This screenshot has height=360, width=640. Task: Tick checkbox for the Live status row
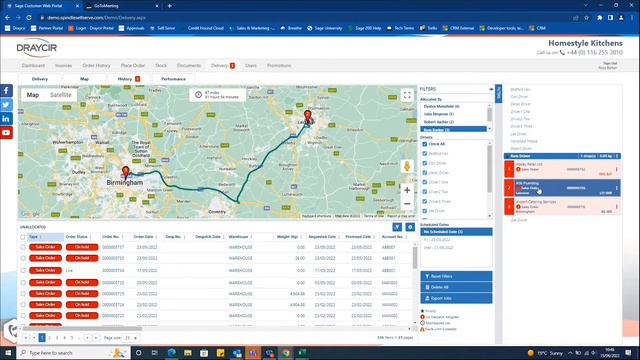point(23,271)
